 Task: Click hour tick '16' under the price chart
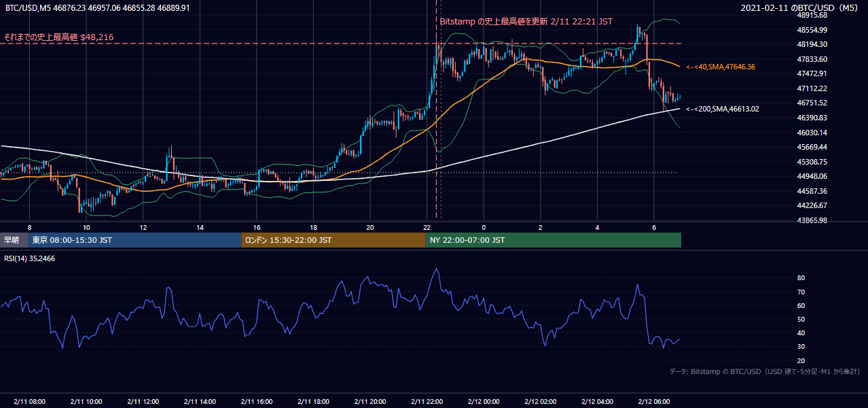click(256, 227)
